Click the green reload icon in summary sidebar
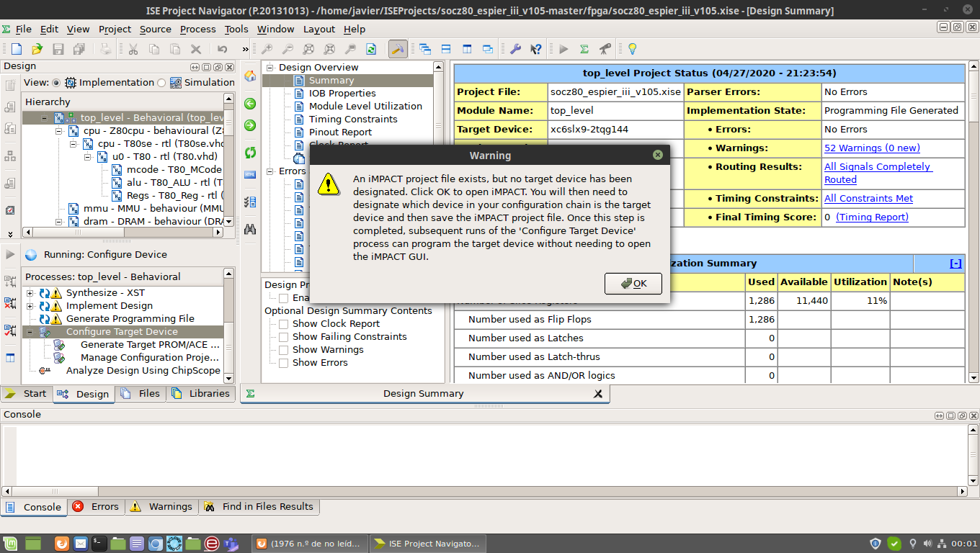This screenshot has height=553, width=980. (x=250, y=153)
